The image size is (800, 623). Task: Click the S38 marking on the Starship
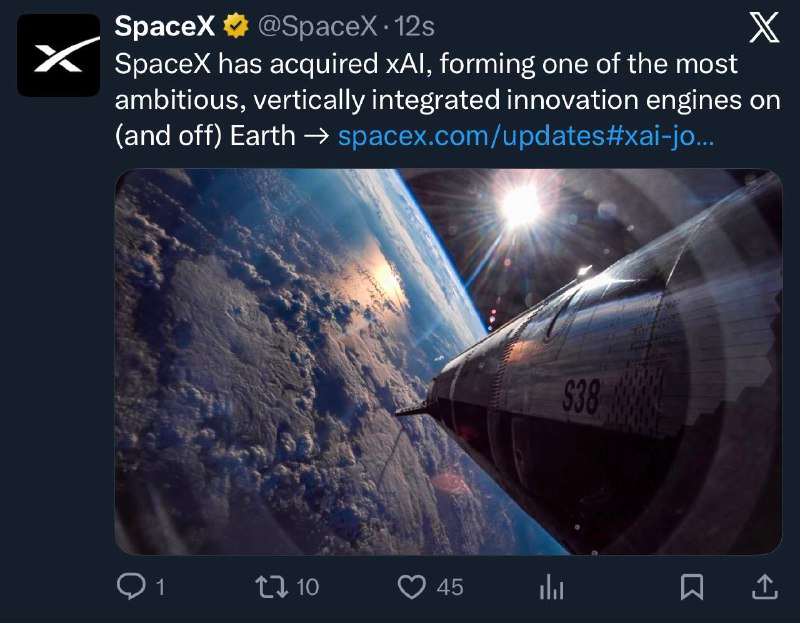pos(581,398)
